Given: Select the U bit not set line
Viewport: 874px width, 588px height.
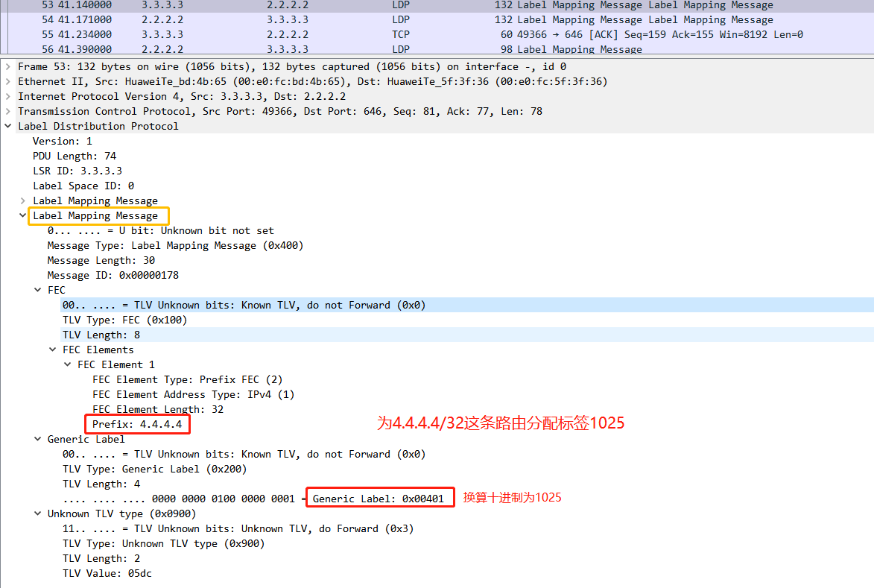Looking at the screenshot, I should point(160,231).
